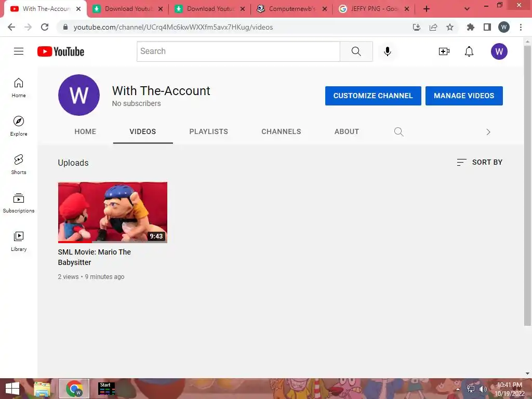This screenshot has width=532, height=399.
Task: Click the taskbar network icon
Action: 471,389
